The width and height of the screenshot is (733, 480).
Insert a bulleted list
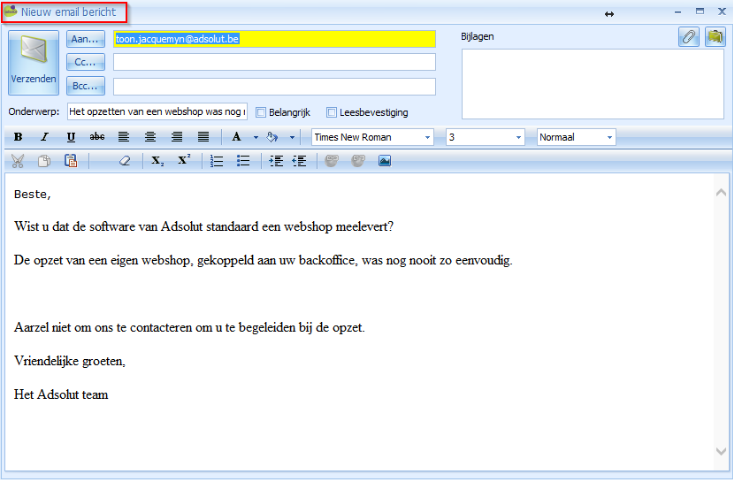243,161
